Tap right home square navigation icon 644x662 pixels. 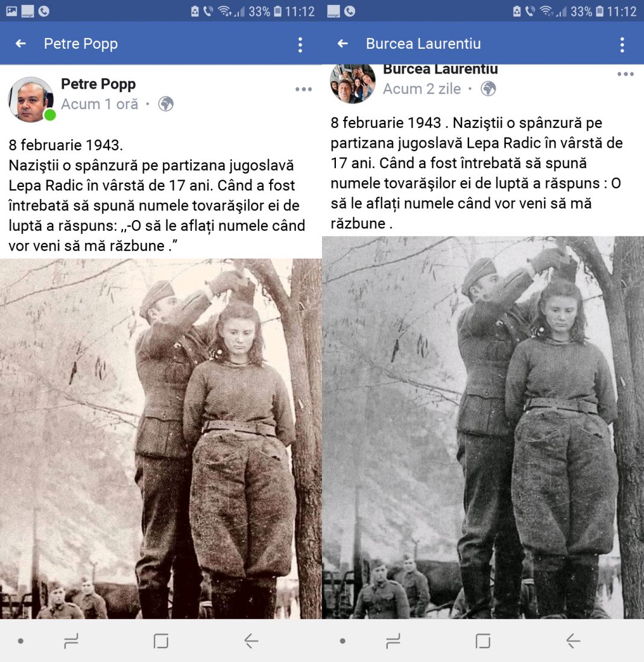point(482,641)
